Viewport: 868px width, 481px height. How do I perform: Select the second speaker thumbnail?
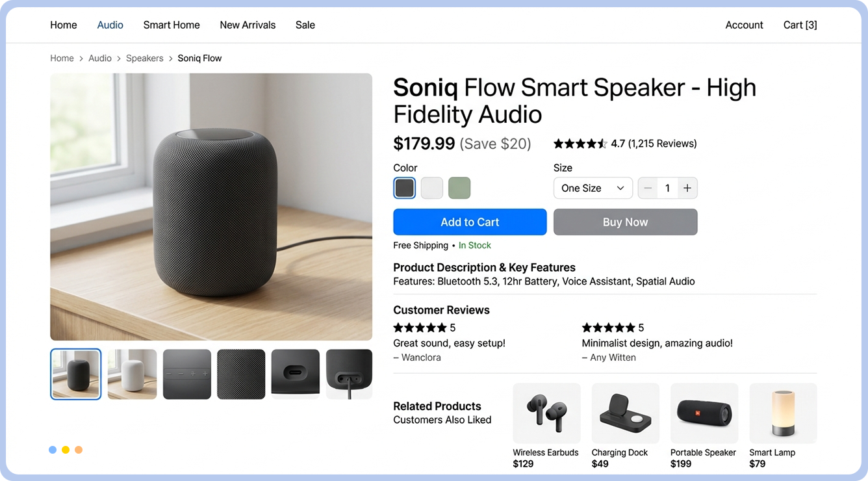132,374
